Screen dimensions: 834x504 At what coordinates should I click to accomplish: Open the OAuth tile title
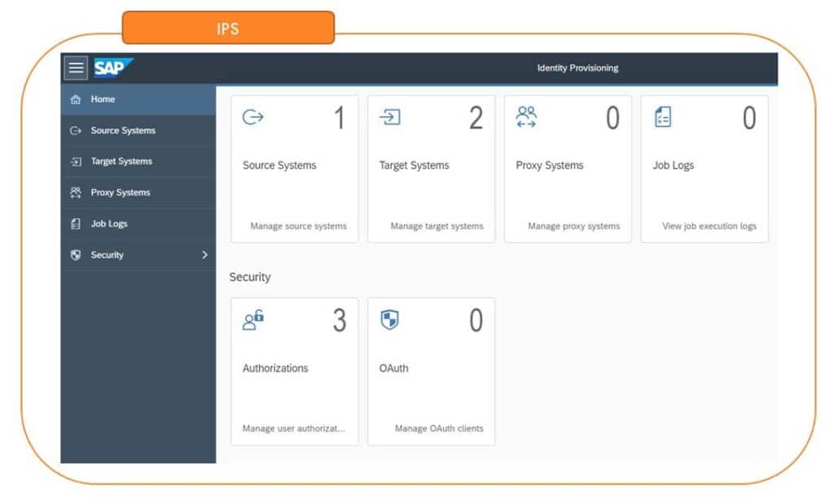pyautogui.click(x=393, y=368)
